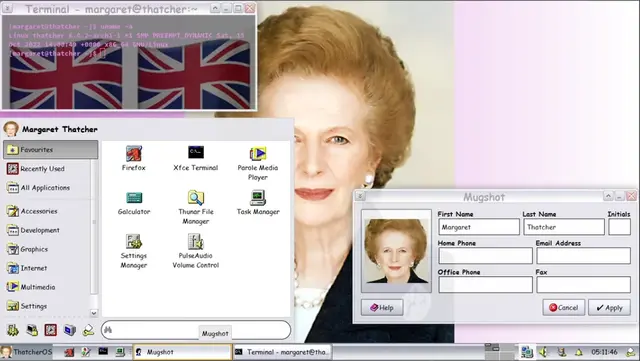
Task: Click the red switch user icon in menu
Action: [x=51, y=330]
